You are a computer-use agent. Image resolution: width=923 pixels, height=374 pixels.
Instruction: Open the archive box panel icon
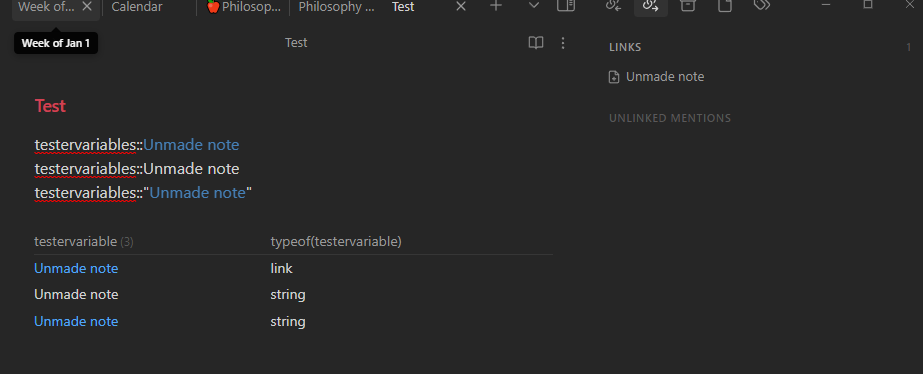[687, 6]
